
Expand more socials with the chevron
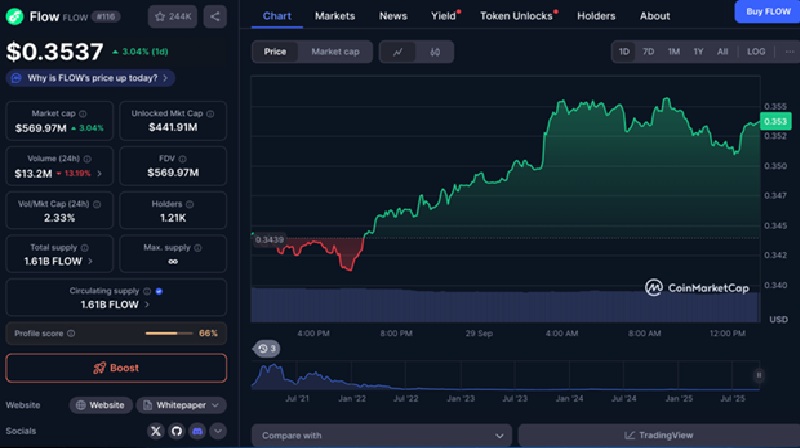point(218,431)
